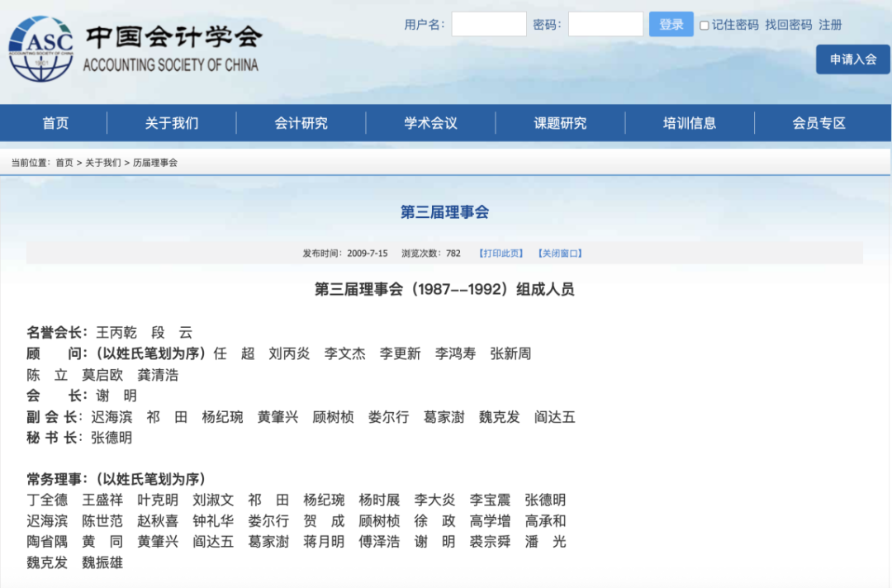Viewport: 892px width, 588px height.
Task: Click 关于我们 in the breadcrumb path
Action: (102, 163)
